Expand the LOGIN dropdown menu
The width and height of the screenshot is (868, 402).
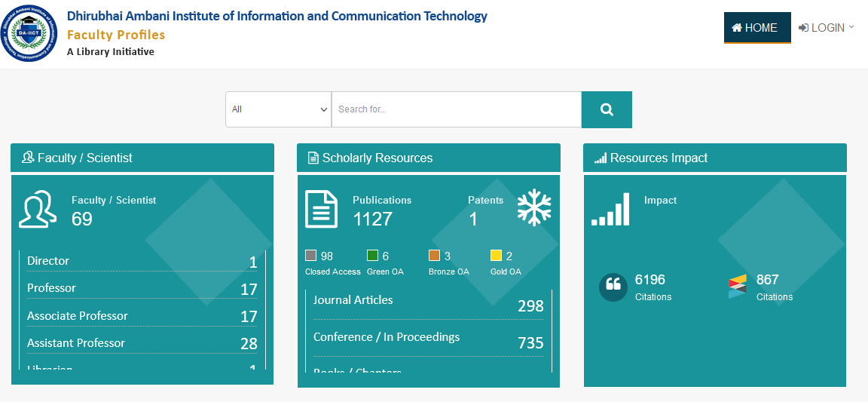[826, 28]
